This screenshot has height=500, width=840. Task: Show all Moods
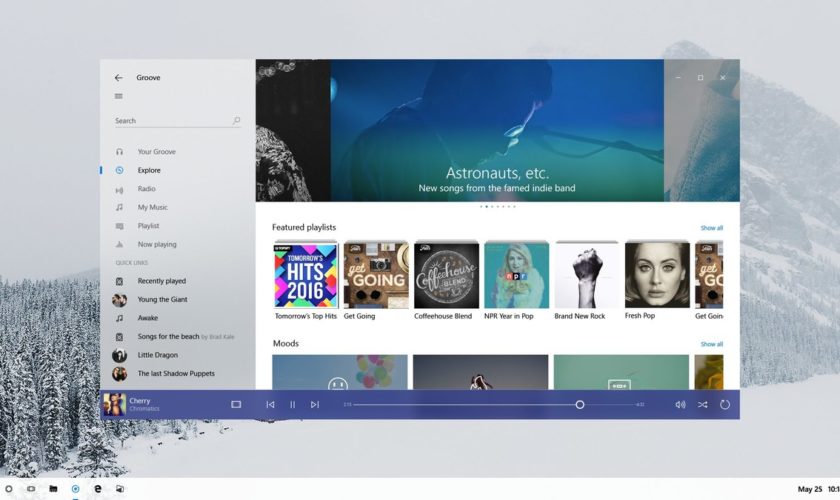click(711, 344)
